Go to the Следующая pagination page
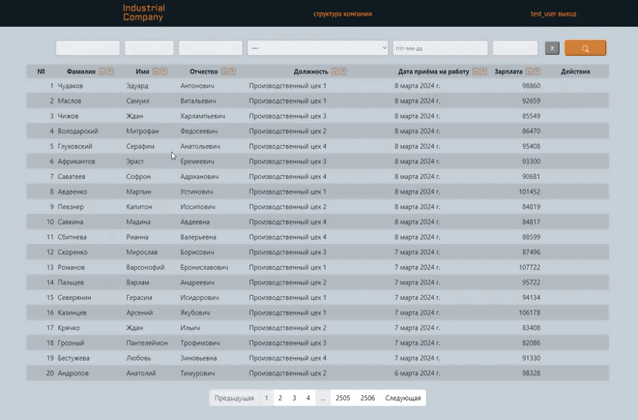This screenshot has width=638, height=420. coord(403,398)
